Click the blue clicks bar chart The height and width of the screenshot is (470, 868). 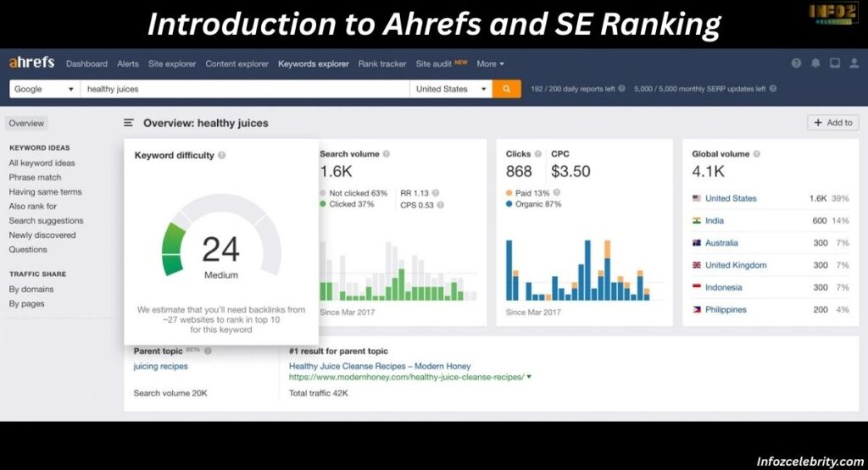[x=578, y=270]
